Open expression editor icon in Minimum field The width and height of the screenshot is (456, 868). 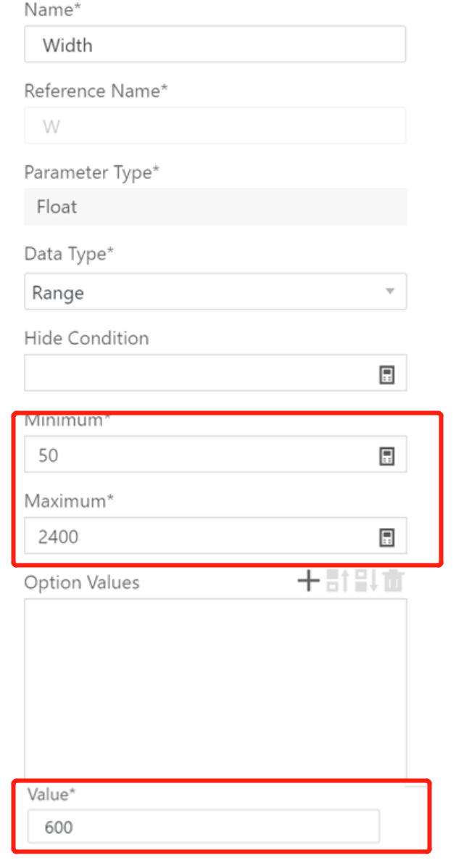(x=388, y=455)
